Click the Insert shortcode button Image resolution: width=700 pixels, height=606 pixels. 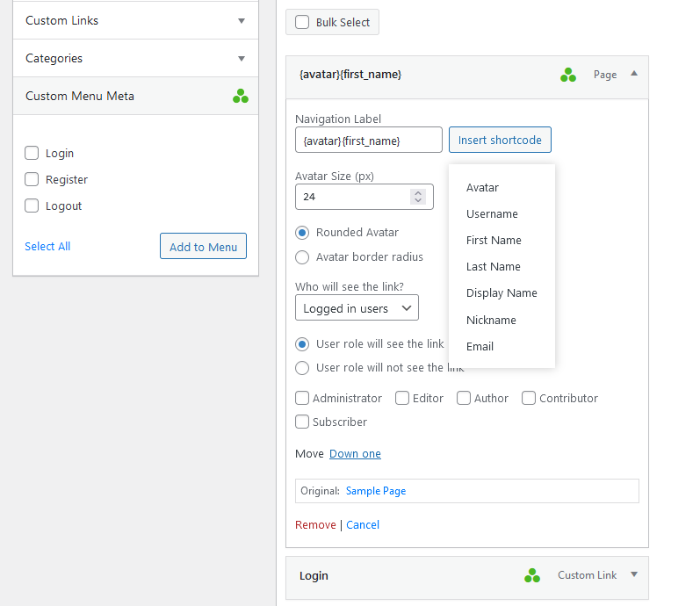[500, 141]
